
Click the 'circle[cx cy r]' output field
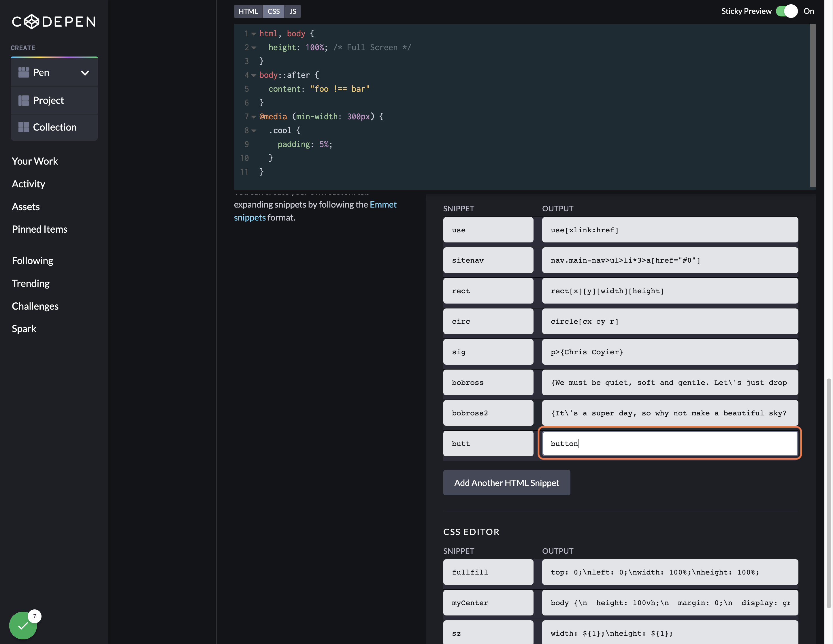point(670,321)
